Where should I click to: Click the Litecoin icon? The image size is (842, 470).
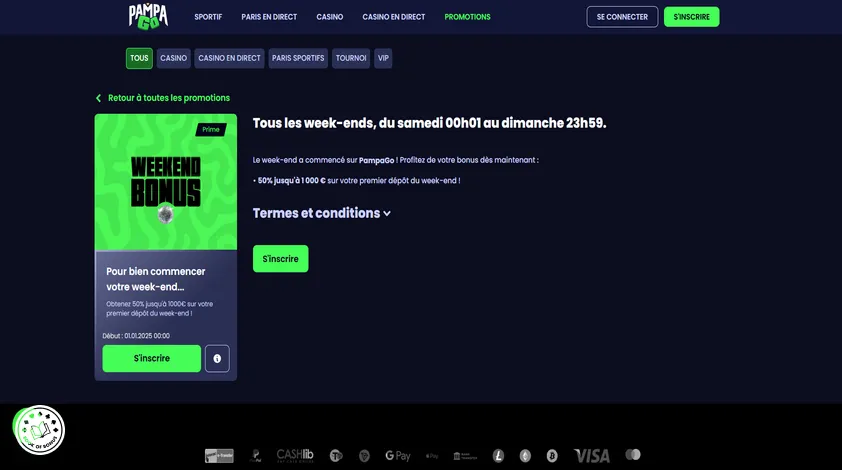498,456
